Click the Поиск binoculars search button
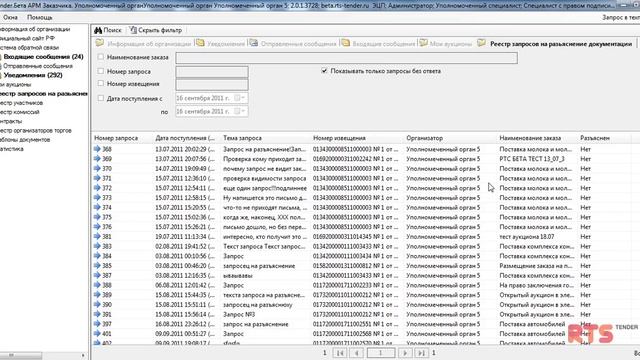 (x=108, y=30)
